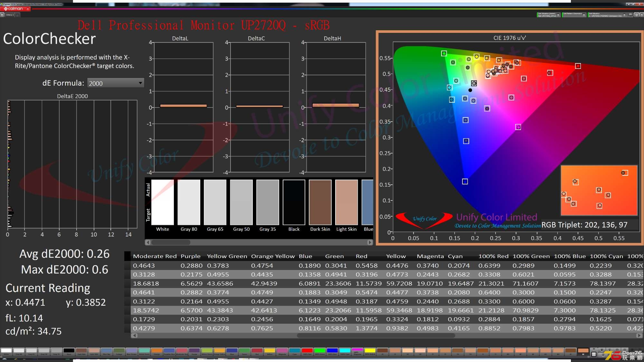The image size is (644, 362).
Task: Click the currently selected orange skin-tone swatch
Action: tap(583, 351)
